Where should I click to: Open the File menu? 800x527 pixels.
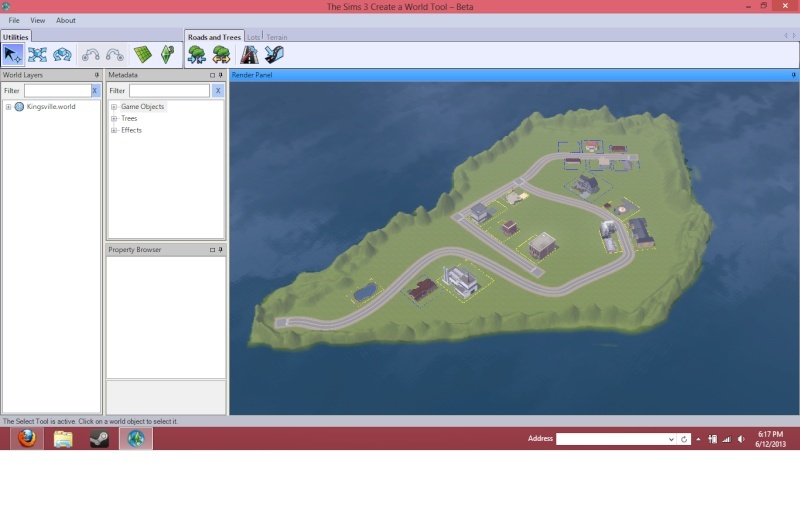tap(14, 20)
